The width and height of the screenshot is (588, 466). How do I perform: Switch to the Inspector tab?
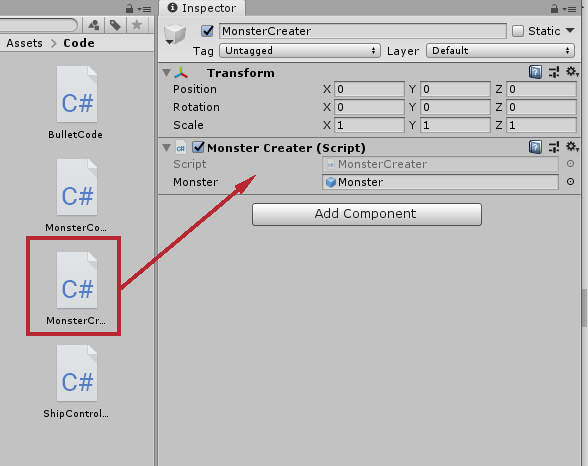click(202, 8)
